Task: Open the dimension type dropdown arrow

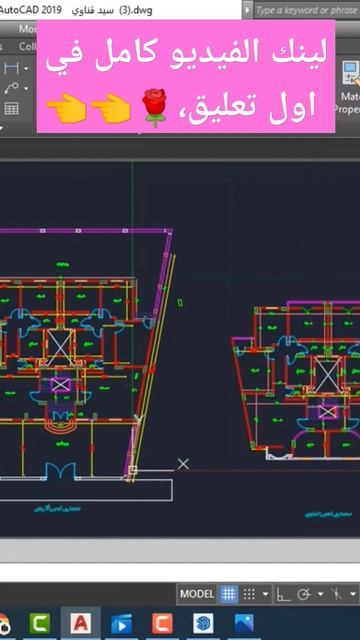Action: 27,69
